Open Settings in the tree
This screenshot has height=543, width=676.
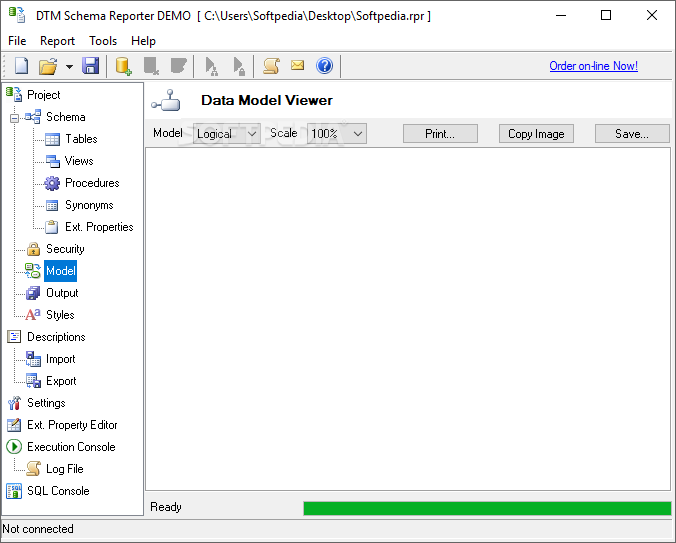46,403
